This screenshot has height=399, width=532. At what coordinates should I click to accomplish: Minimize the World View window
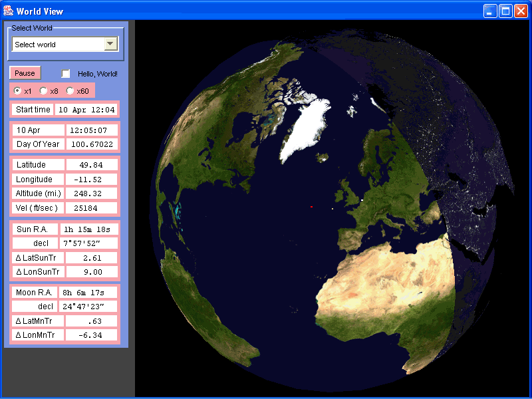click(490, 11)
